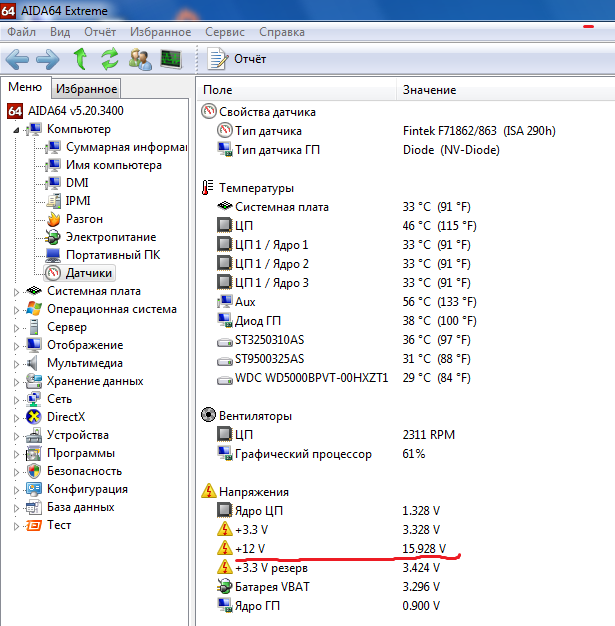Screen dimensions: 615x626
Task: Click the Свойства датчика gauge icon
Action: tap(208, 111)
